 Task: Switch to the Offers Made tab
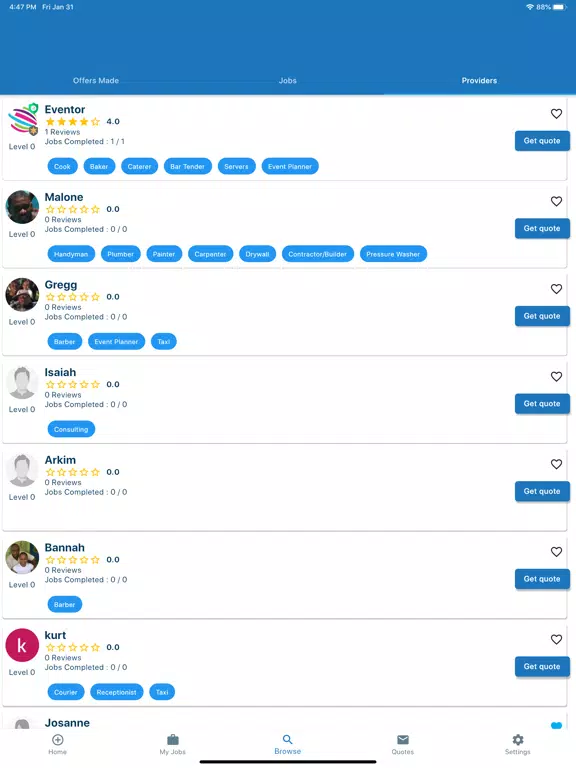96,80
